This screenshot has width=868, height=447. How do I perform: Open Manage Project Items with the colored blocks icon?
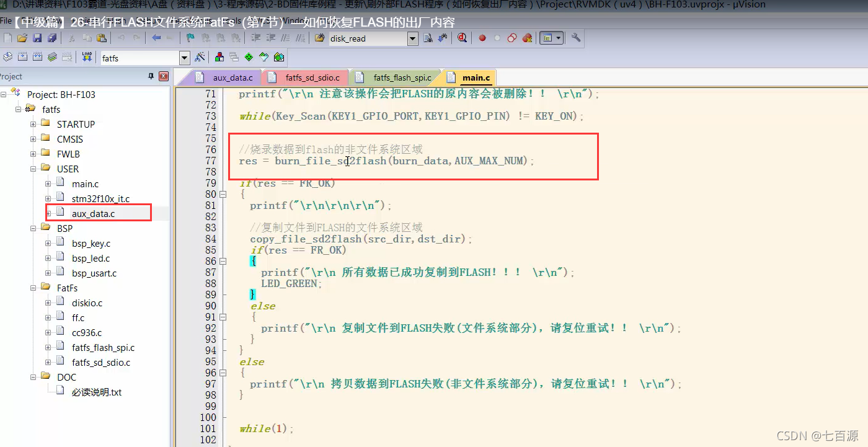point(219,58)
